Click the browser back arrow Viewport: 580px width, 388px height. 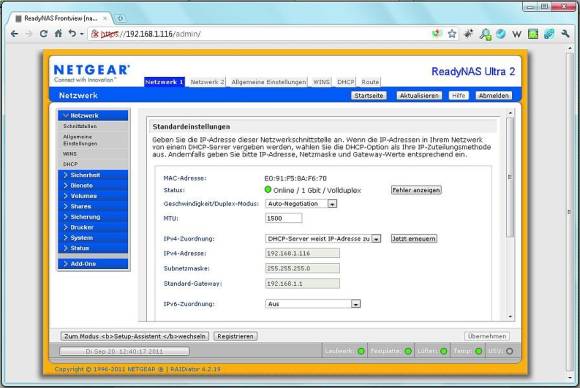(14, 34)
